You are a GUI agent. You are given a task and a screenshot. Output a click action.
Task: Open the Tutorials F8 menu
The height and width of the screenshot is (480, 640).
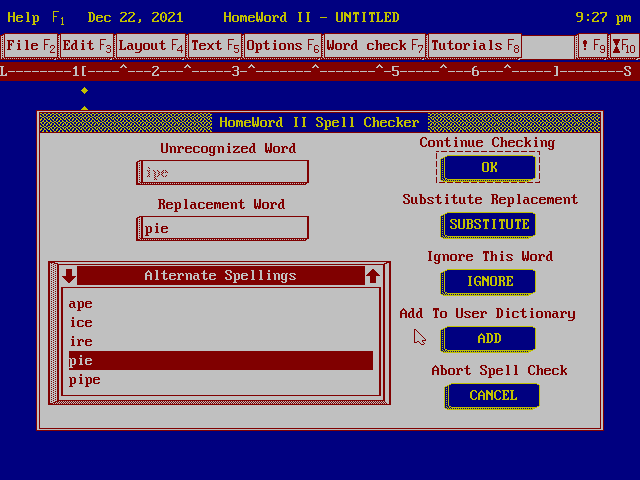475,46
